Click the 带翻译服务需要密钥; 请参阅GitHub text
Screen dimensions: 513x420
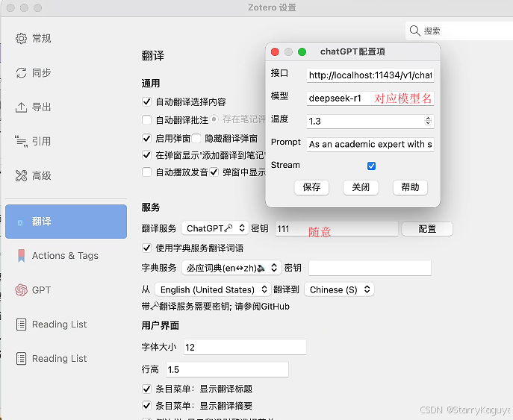pyautogui.click(x=216, y=307)
